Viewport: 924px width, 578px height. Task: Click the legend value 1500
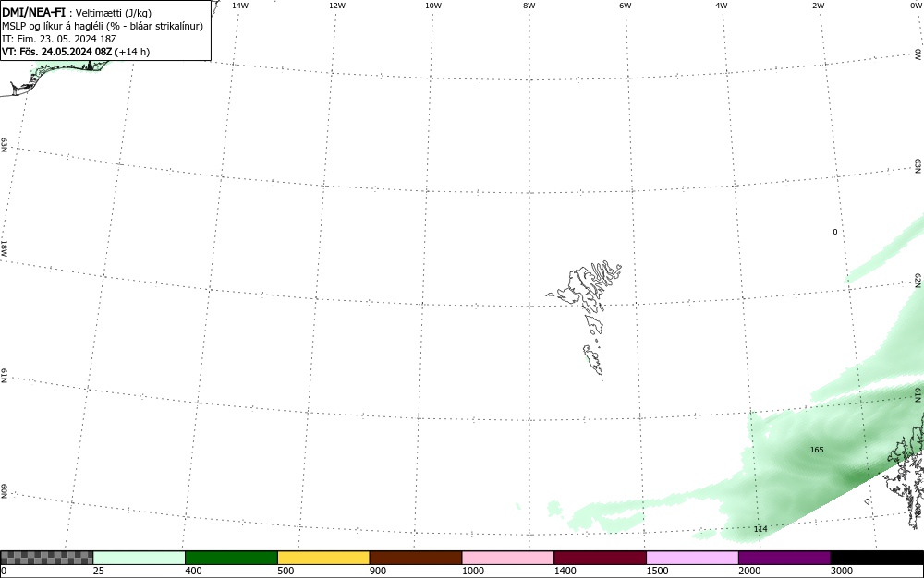tap(658, 571)
